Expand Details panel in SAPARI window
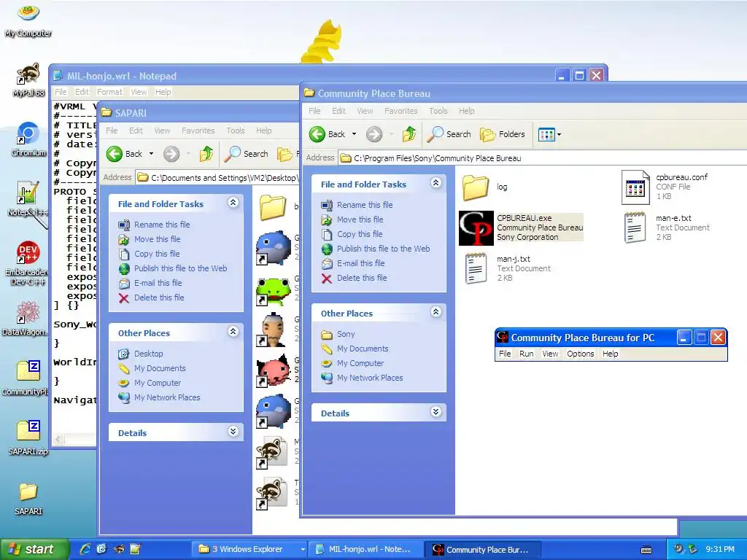Viewport: 747px width, 560px height. 233,432
